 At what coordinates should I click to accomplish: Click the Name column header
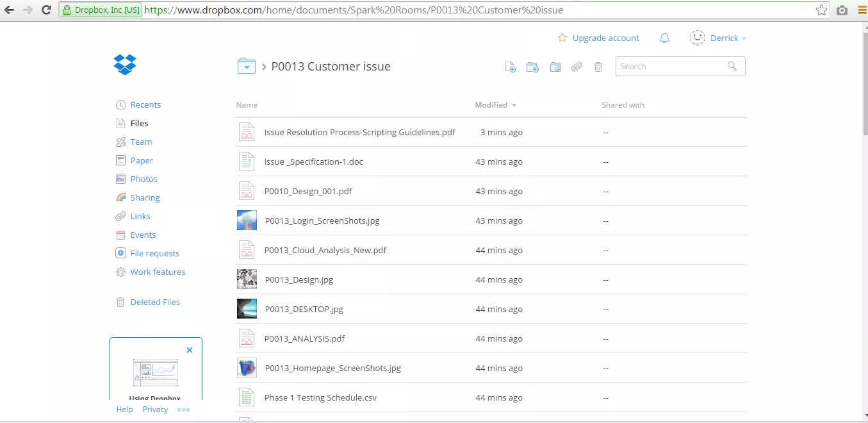coord(247,105)
